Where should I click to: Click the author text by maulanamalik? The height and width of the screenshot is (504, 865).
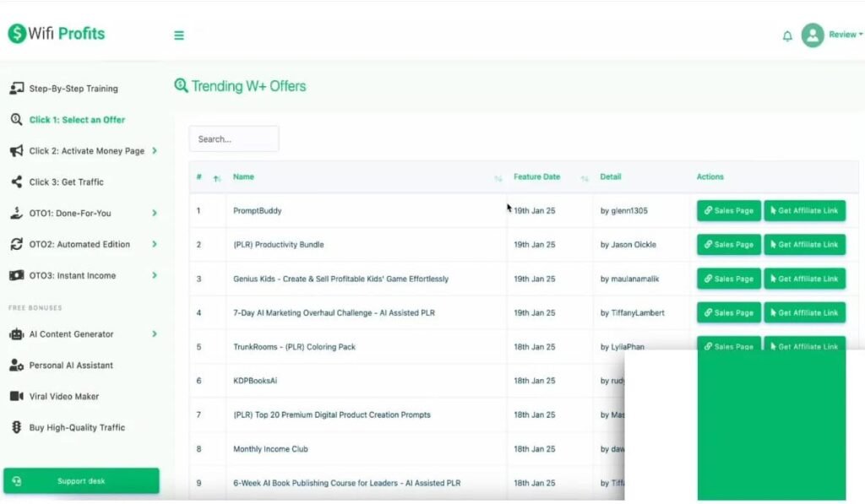pyautogui.click(x=629, y=279)
